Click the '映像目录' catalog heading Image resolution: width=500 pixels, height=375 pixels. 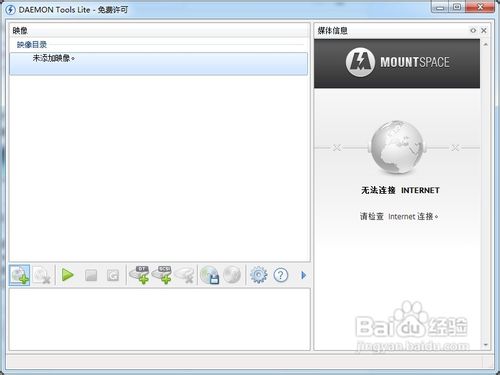[32, 44]
